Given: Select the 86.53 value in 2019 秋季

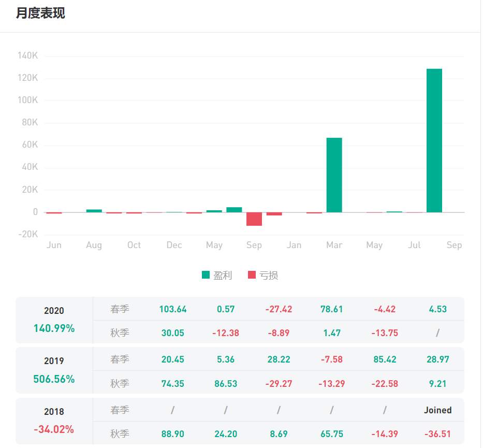Looking at the screenshot, I should tap(226, 384).
